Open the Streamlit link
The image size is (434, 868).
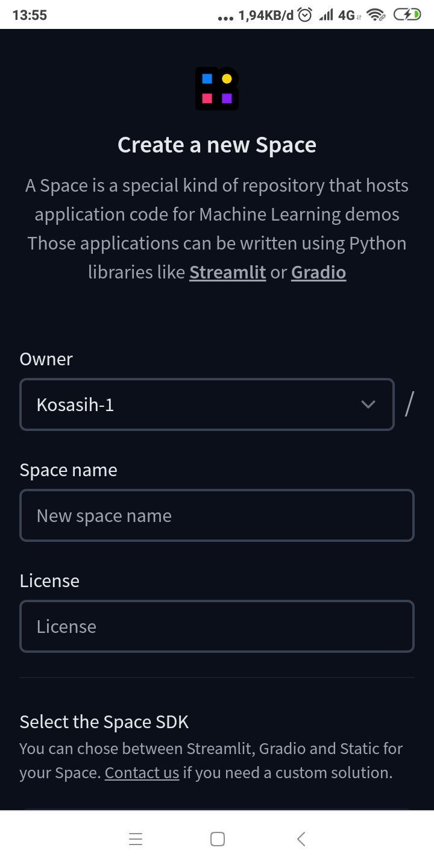pyautogui.click(x=227, y=272)
